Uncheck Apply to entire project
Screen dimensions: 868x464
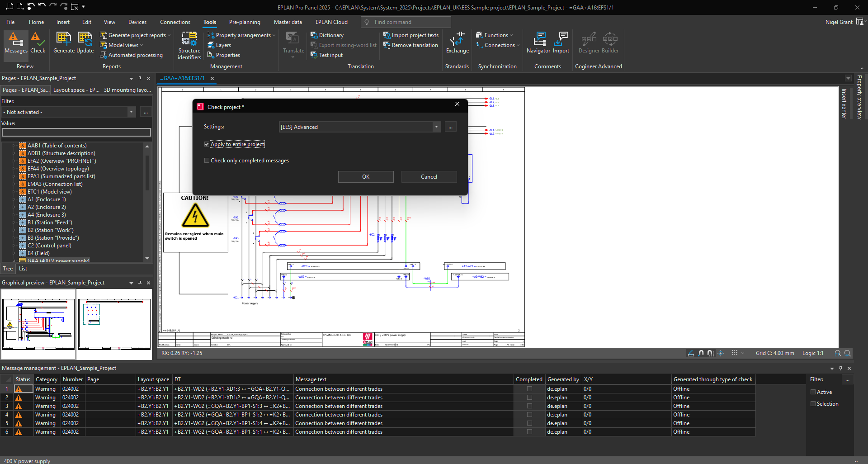click(x=207, y=144)
